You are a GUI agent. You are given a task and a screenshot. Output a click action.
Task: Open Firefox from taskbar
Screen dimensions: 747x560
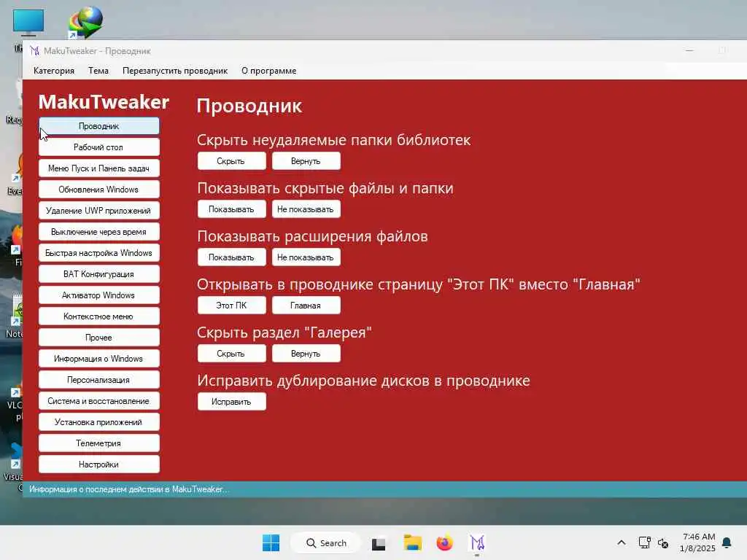[x=444, y=542]
